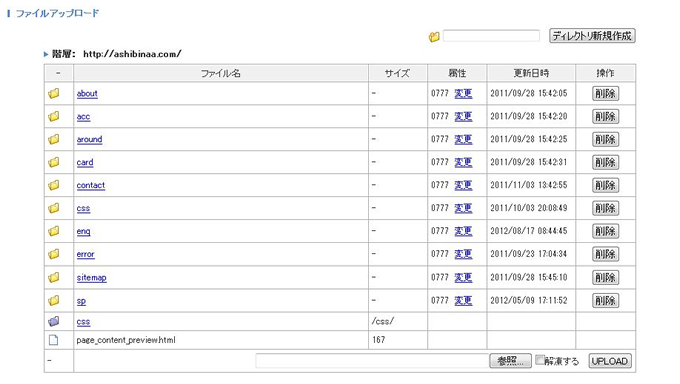Open the error folder link
Image resolution: width=680 pixels, height=384 pixels.
point(85,254)
